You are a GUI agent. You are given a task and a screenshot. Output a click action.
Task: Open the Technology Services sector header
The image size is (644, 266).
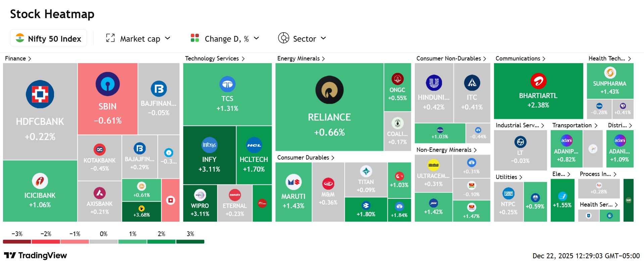[215, 58]
